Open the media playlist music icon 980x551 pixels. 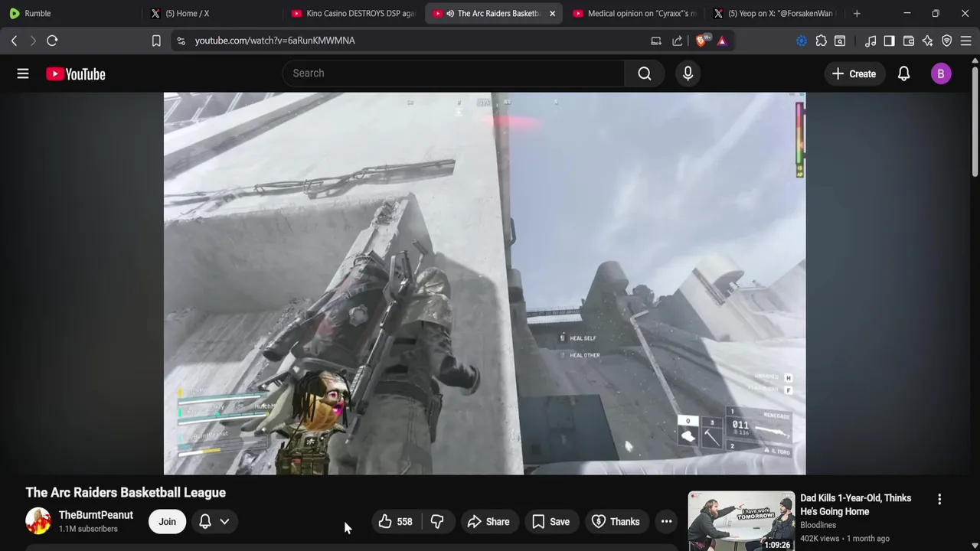coord(871,41)
